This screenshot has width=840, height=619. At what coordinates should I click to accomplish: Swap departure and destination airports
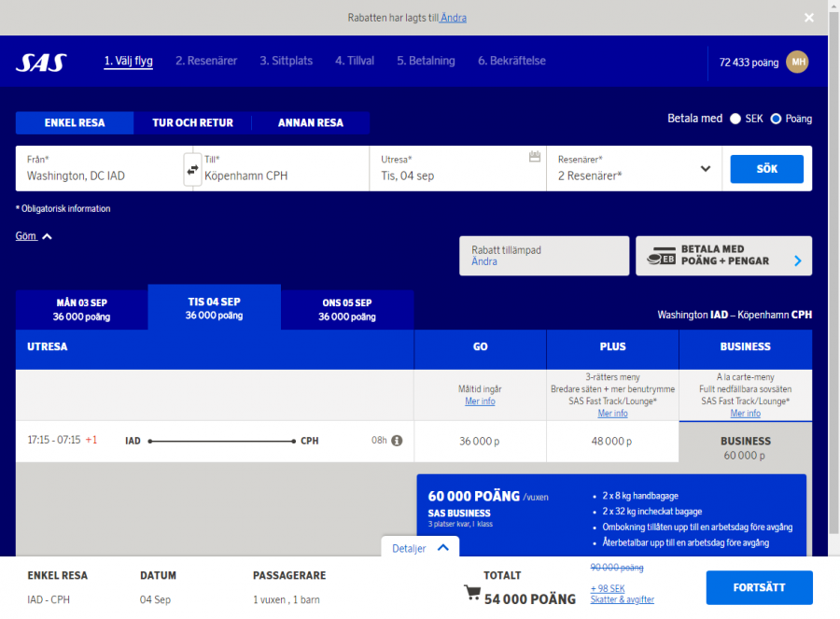[x=192, y=170]
